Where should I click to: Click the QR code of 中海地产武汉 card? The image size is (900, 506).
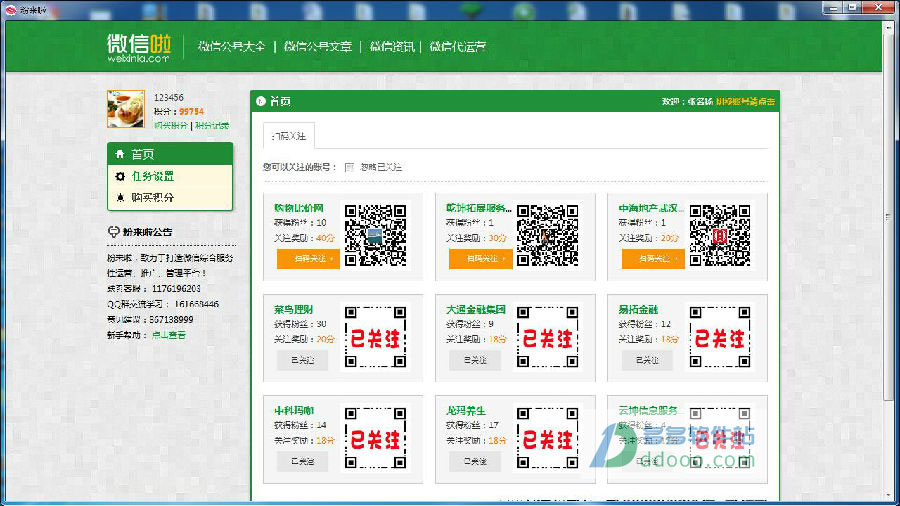pos(720,235)
